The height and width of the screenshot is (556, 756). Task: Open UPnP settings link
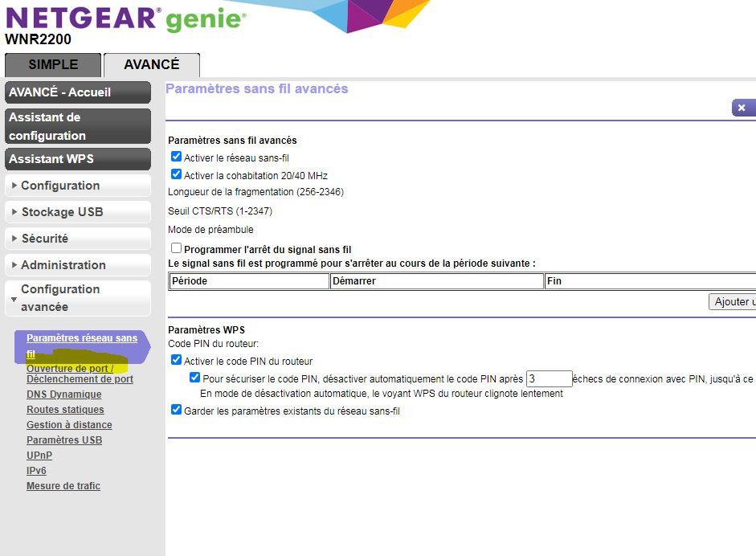point(39,456)
